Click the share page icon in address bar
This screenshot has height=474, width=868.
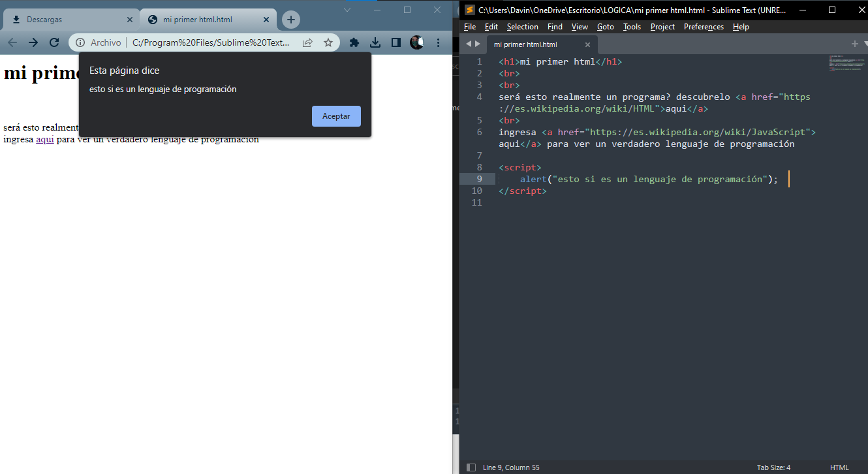point(307,42)
